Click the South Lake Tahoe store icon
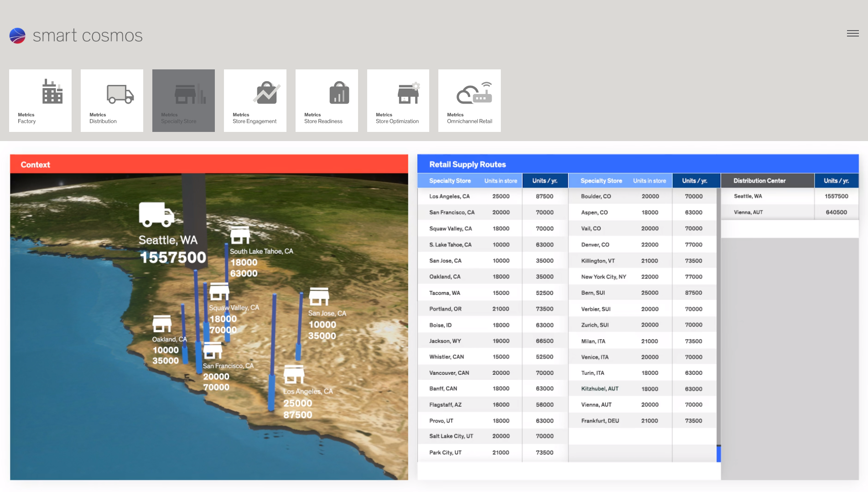 (x=240, y=235)
